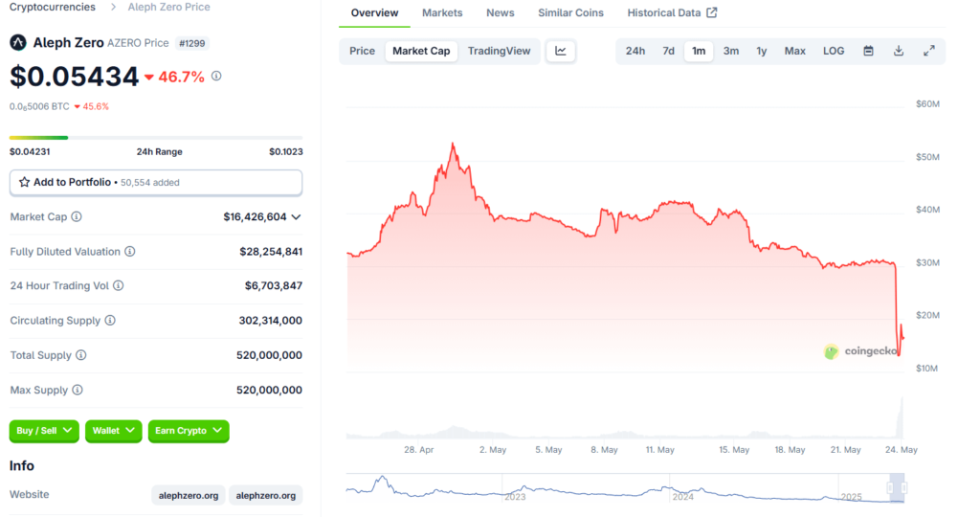Click the $60M y-axis label
The height and width of the screenshot is (517, 980).
(927, 103)
